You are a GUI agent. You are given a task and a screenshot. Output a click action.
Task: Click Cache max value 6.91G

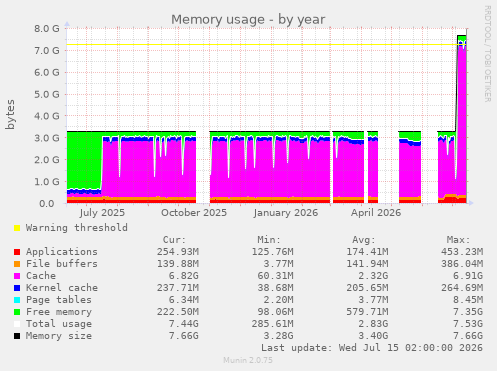(x=467, y=276)
